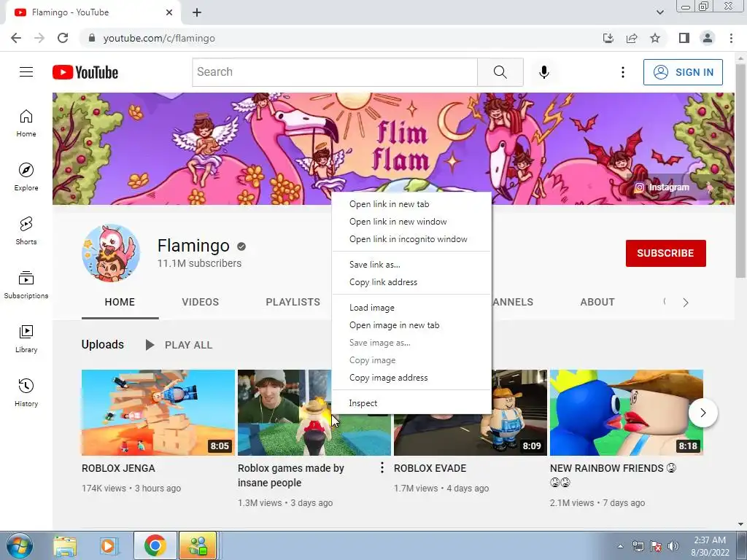Image resolution: width=747 pixels, height=560 pixels.
Task: Toggle Chrome side panel icon
Action: [x=684, y=38]
